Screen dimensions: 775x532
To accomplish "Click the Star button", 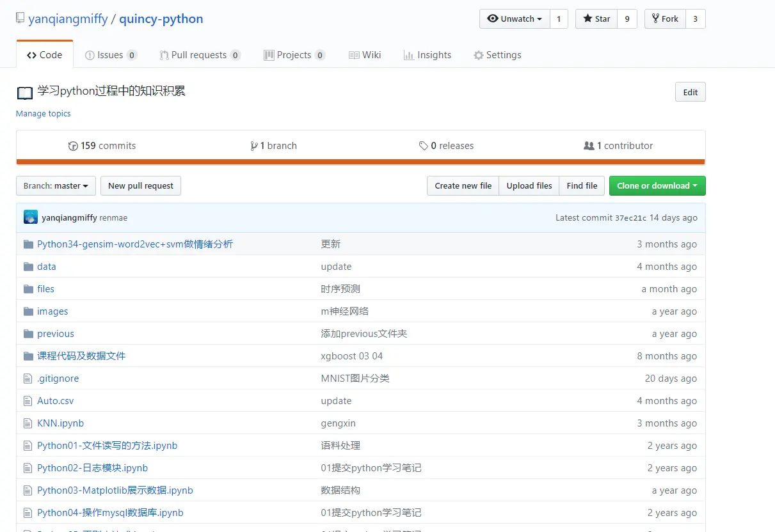I will 596,19.
